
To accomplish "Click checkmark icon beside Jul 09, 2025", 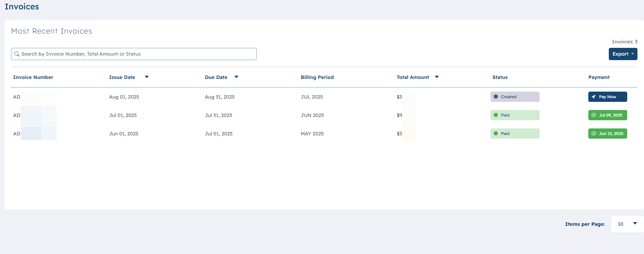I will click(594, 115).
